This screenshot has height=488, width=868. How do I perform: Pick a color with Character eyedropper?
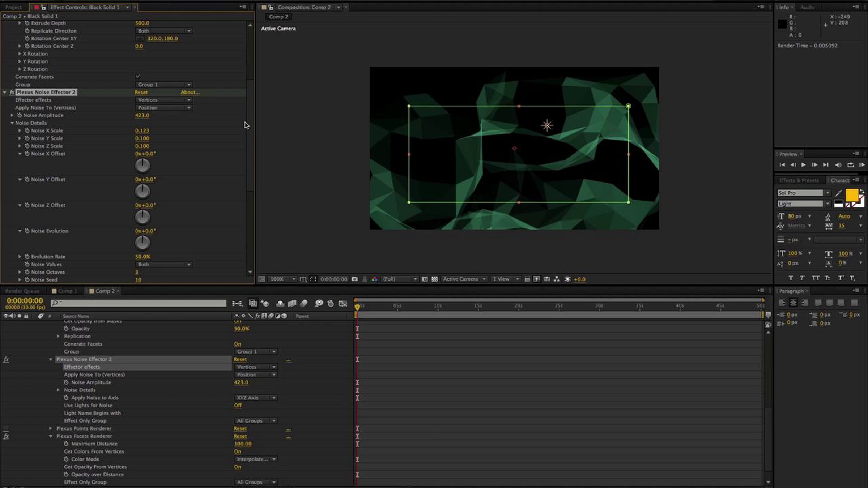click(x=838, y=193)
